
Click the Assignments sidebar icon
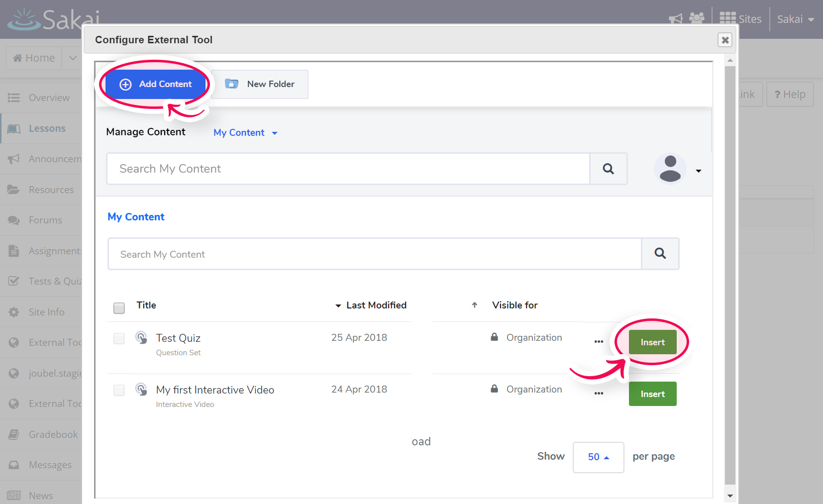coord(14,251)
